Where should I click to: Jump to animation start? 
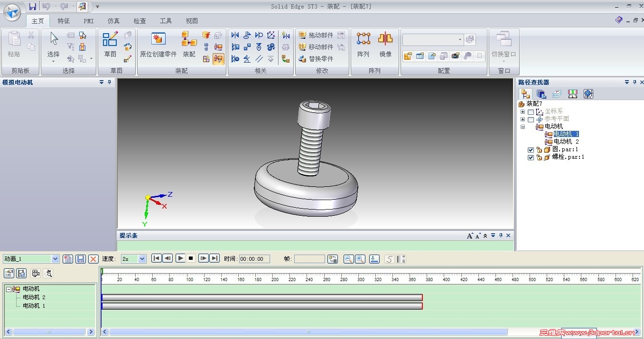pos(156,258)
